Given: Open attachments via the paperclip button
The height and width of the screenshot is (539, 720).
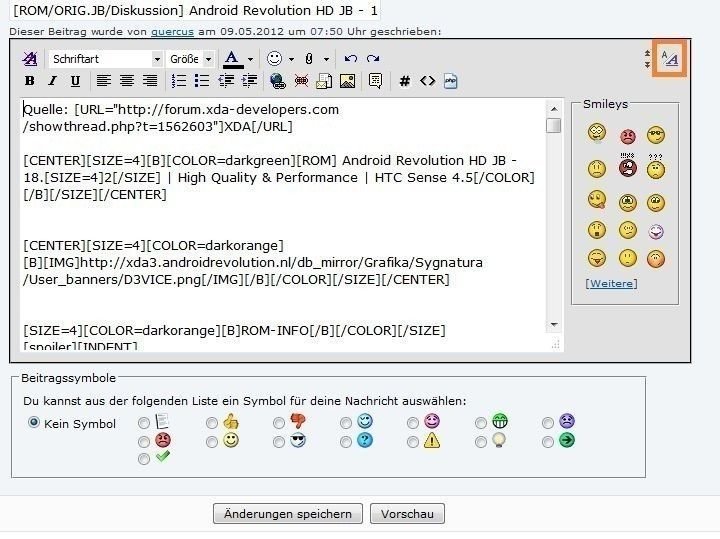Looking at the screenshot, I should [309, 59].
